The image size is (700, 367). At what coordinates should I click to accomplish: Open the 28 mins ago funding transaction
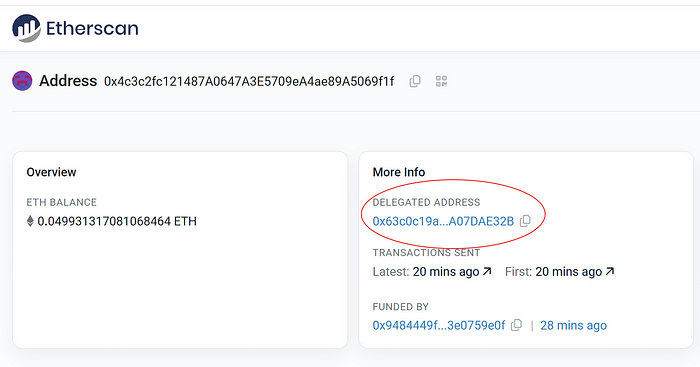573,325
